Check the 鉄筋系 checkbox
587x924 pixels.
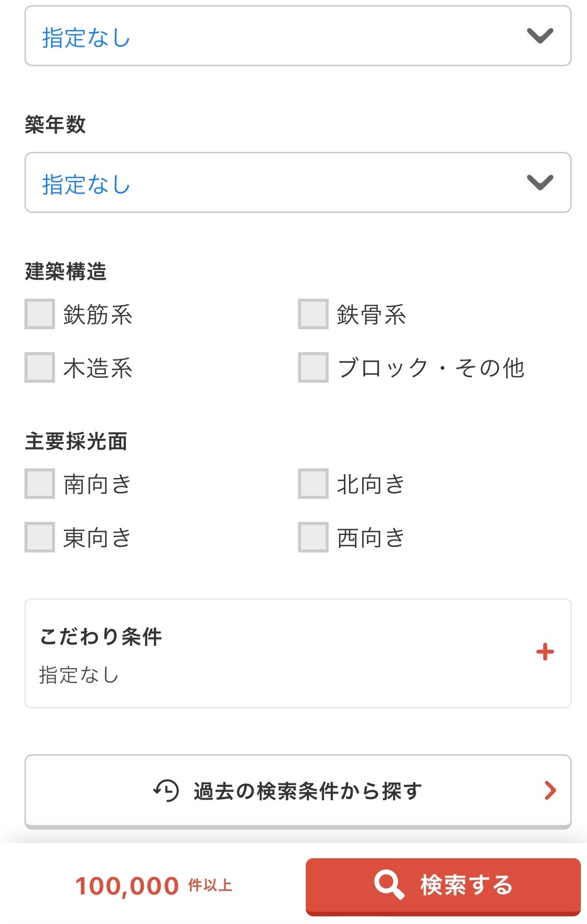(x=40, y=314)
